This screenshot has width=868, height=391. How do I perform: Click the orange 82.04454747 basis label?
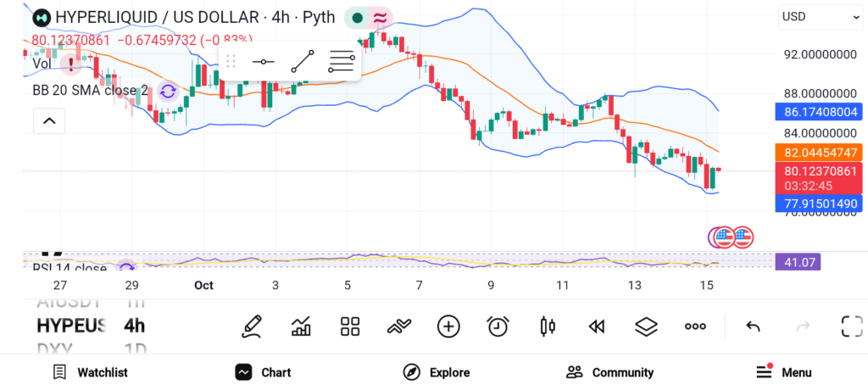819,153
